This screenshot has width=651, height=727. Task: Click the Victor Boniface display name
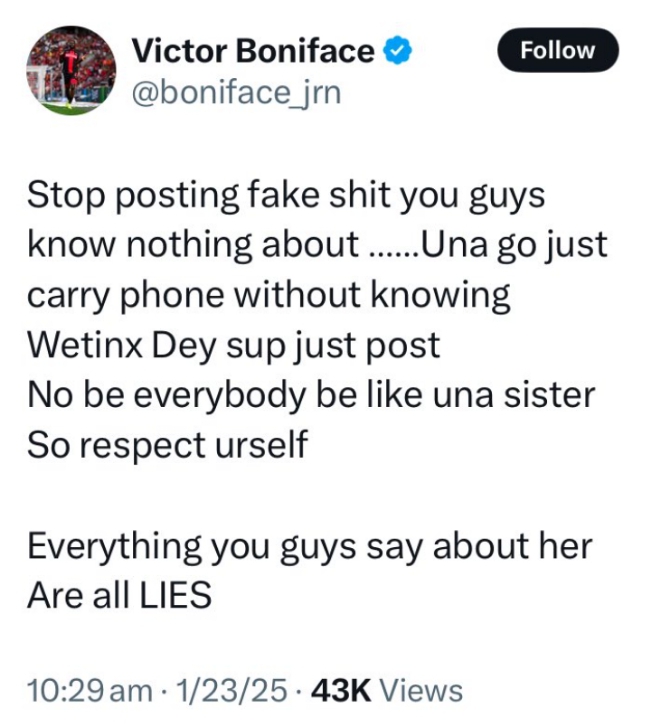coord(254,51)
